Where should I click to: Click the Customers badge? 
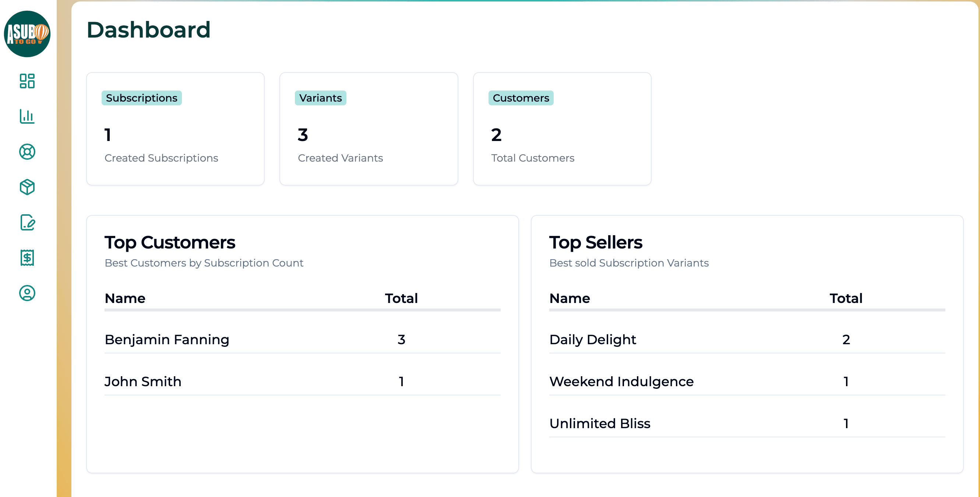coord(521,98)
